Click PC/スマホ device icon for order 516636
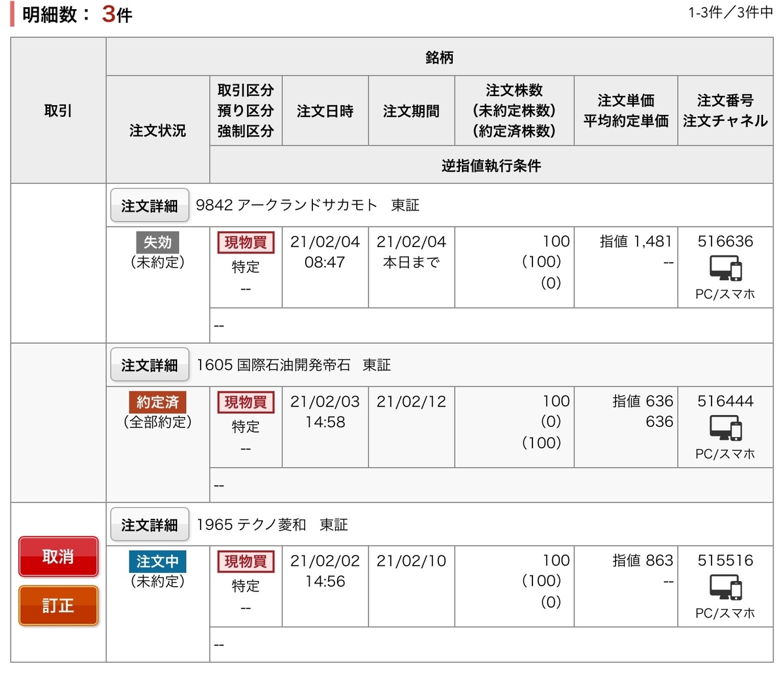The height and width of the screenshot is (677, 784). point(726,269)
